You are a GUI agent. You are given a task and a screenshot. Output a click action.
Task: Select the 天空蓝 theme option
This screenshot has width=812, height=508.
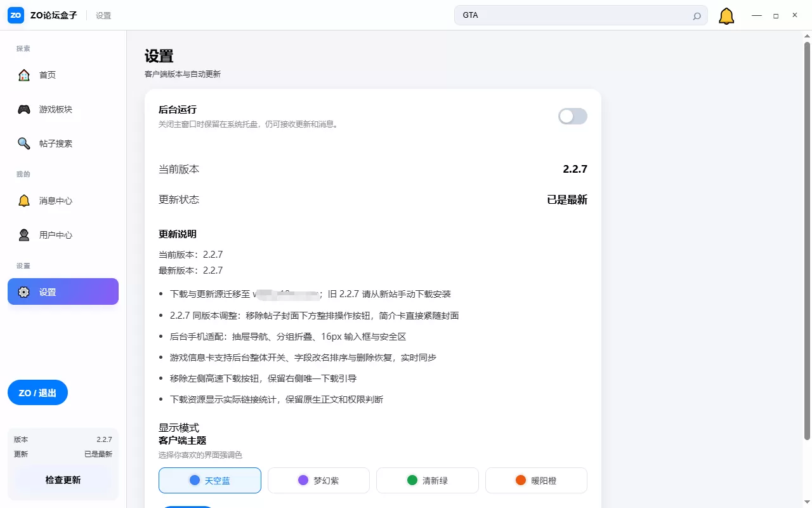(210, 481)
